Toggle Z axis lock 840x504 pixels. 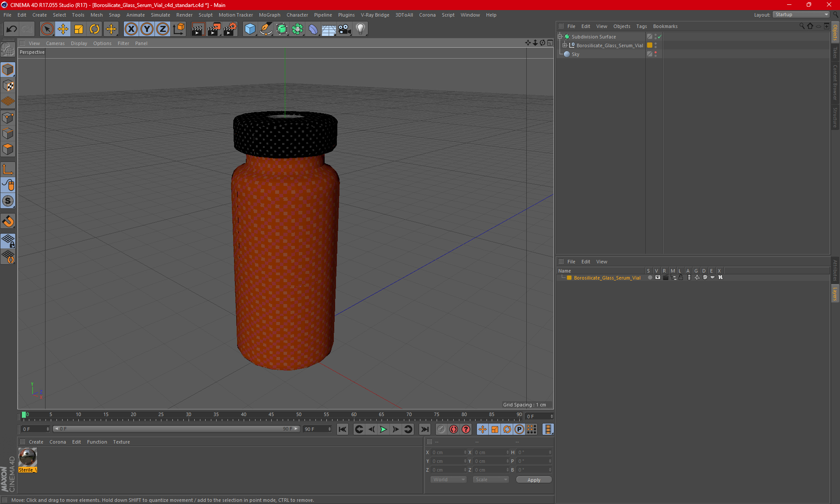pos(163,29)
